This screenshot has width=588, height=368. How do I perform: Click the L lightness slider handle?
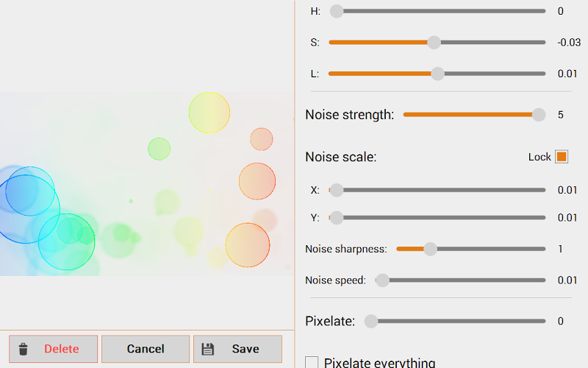[x=437, y=74]
